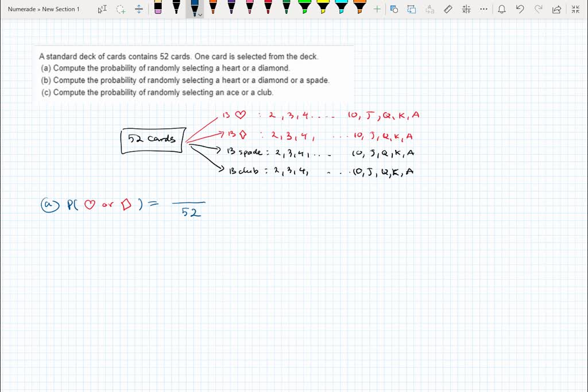Click part (a) heart or diamond text
588x392 pixels.
165,68
